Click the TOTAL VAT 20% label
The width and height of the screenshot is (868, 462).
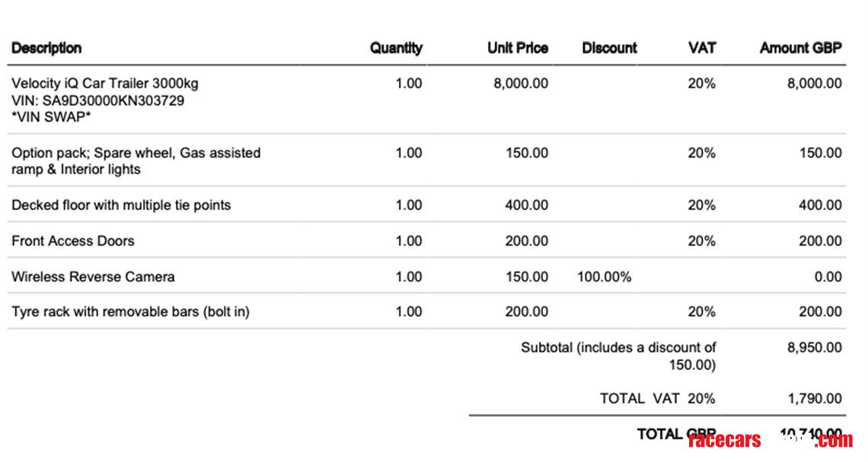[657, 398]
